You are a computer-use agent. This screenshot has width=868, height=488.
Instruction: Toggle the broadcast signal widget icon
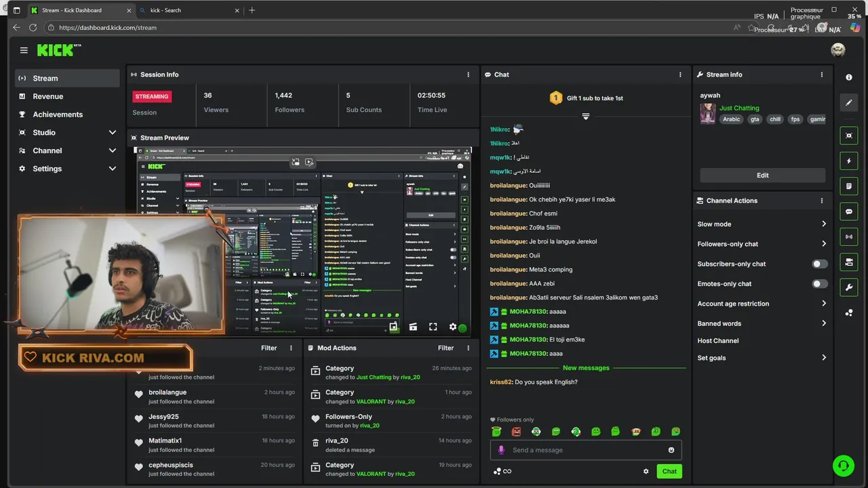coord(849,237)
